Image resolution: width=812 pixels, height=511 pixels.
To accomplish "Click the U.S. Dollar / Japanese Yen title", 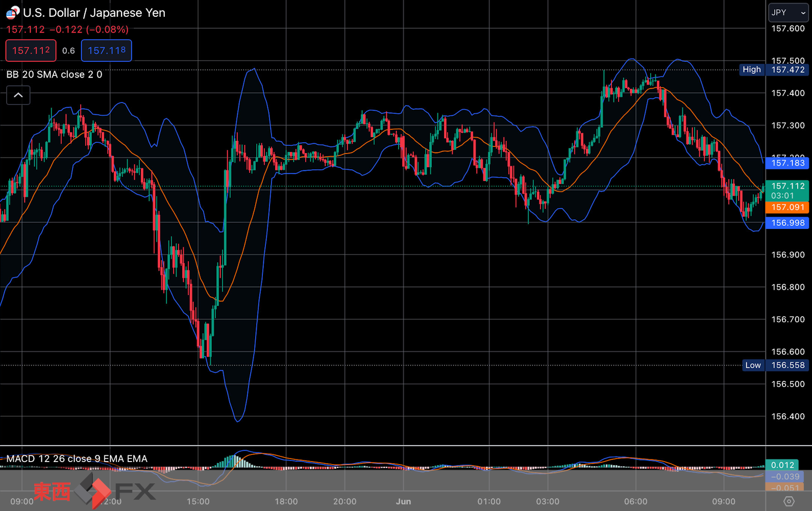I will tap(94, 13).
